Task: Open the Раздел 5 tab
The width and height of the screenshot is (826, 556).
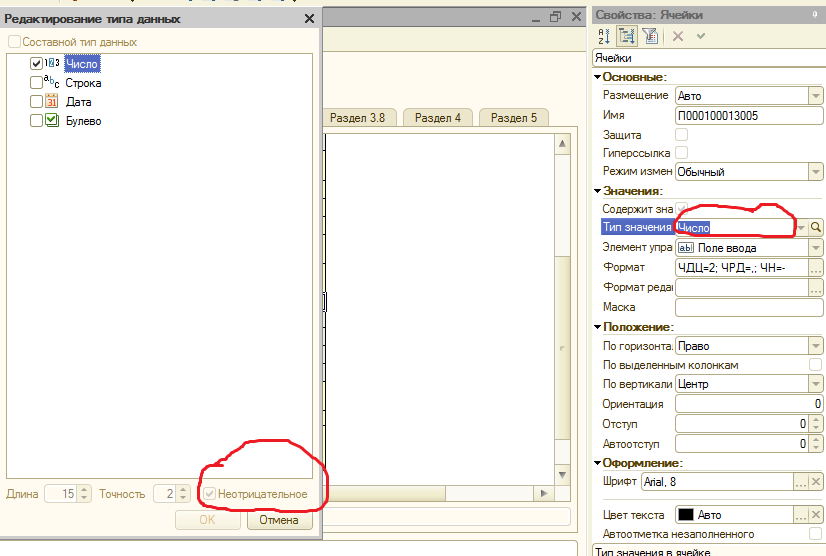Action: (x=513, y=118)
